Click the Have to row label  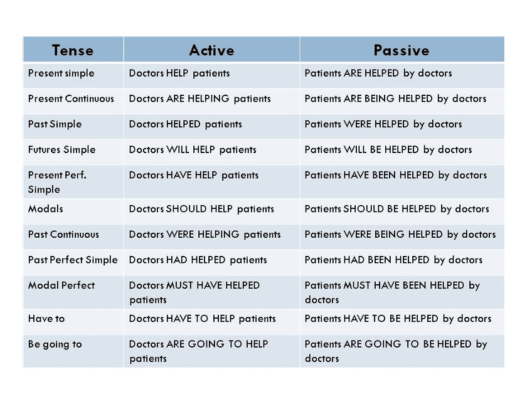[x=46, y=319]
